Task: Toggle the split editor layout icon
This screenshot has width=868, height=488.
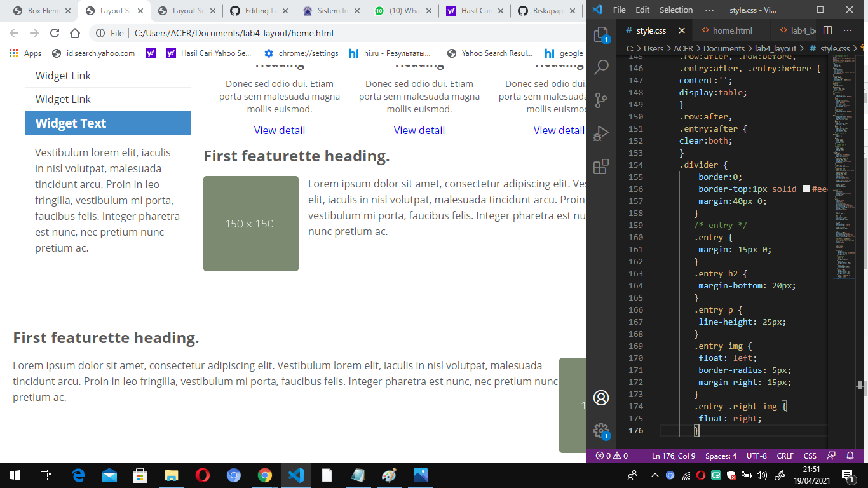Action: 827,30
